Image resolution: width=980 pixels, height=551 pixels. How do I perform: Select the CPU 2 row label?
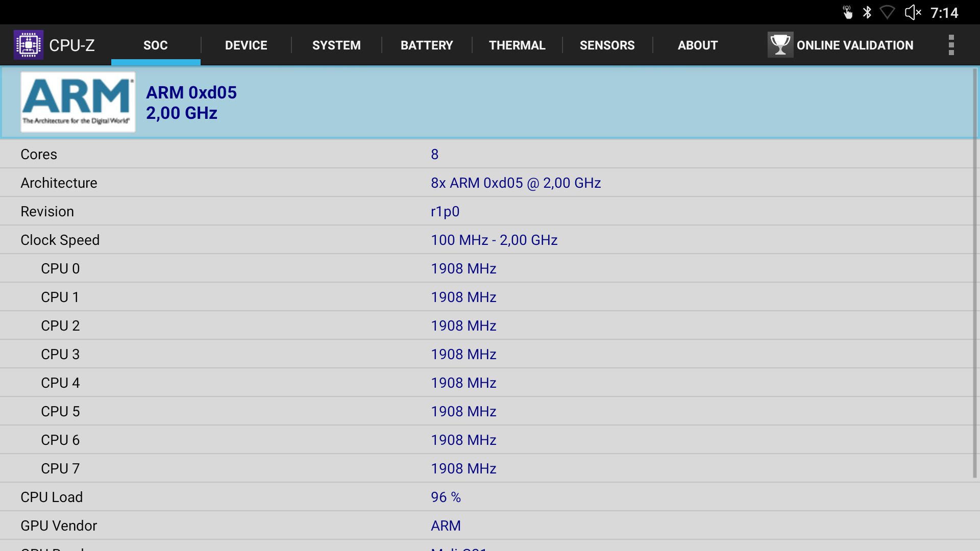click(x=60, y=325)
